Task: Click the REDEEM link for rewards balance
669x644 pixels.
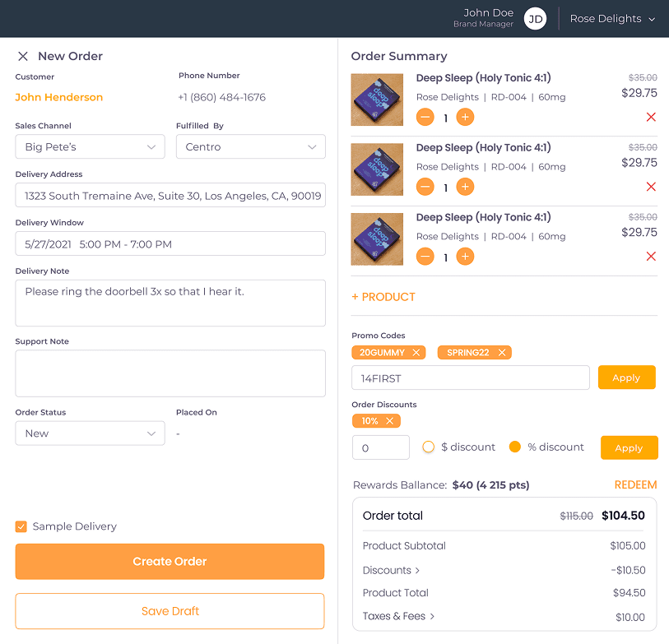Action: [635, 485]
